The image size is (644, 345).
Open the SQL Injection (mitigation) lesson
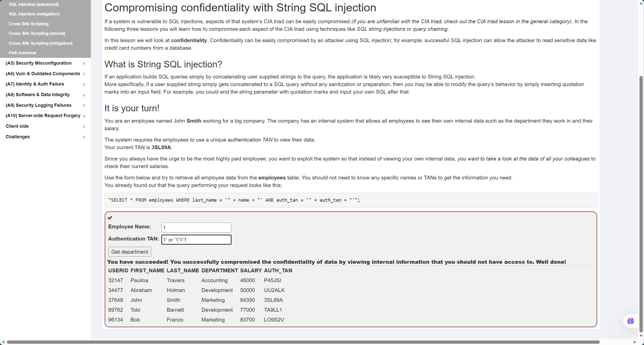point(34,14)
